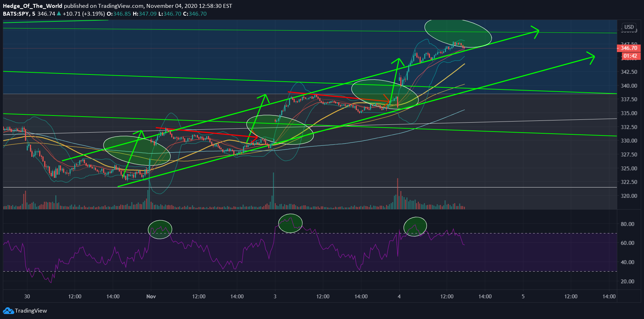Select the open value O:346.85
Screen dimensions: 644x319
[x=119, y=14]
